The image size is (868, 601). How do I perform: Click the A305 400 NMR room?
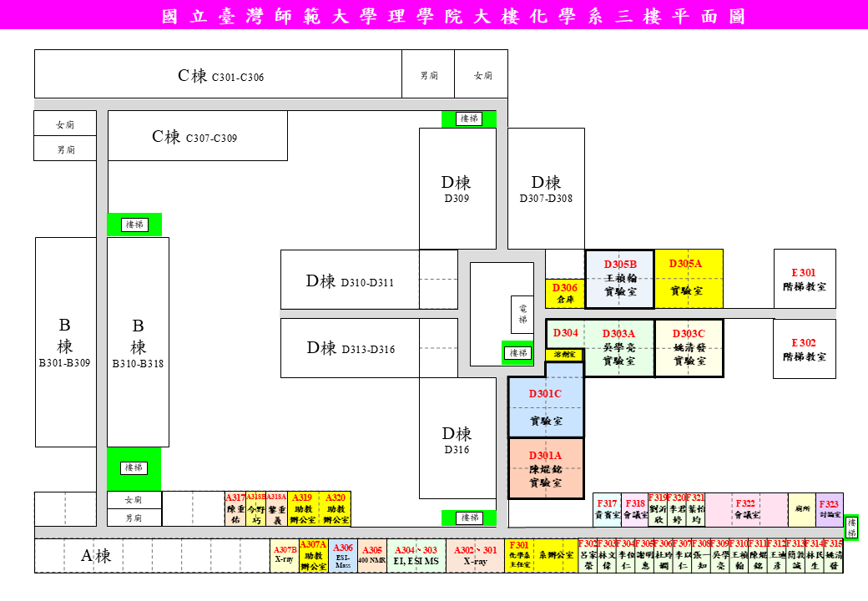tap(372, 556)
